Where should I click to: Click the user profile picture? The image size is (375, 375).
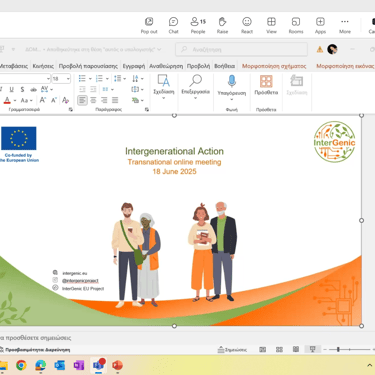tap(332, 49)
